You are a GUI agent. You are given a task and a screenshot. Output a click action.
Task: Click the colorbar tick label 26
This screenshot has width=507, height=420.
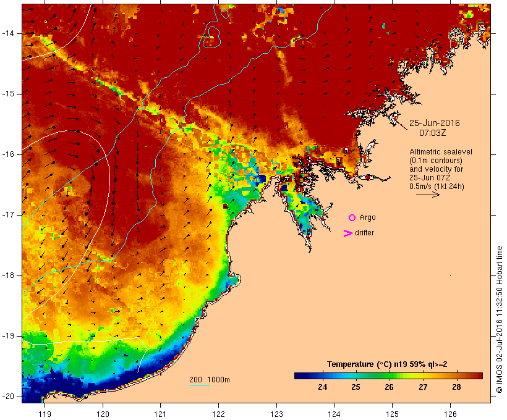[390, 387]
